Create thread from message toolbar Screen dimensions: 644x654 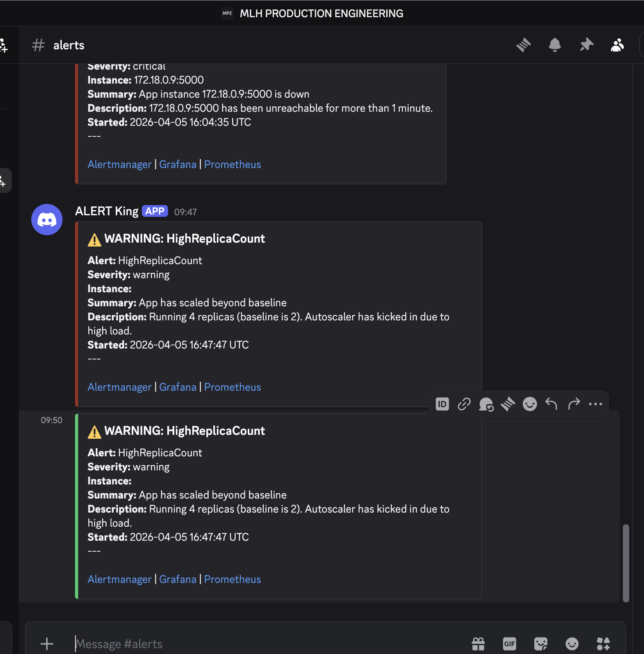[508, 404]
